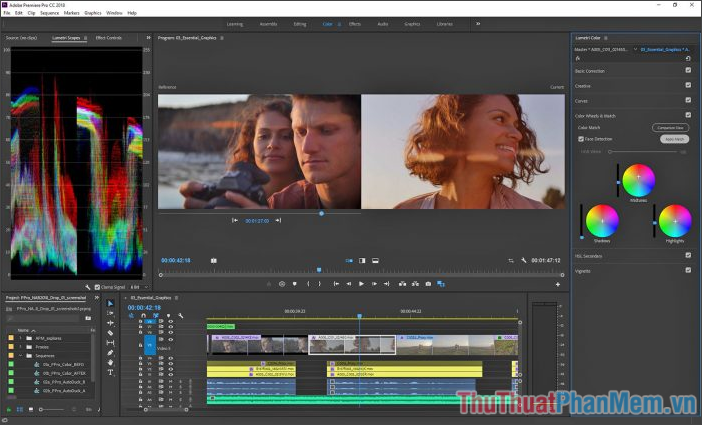Step back one frame in program monitor
Viewport: 702px width, 425px height.
click(x=349, y=284)
